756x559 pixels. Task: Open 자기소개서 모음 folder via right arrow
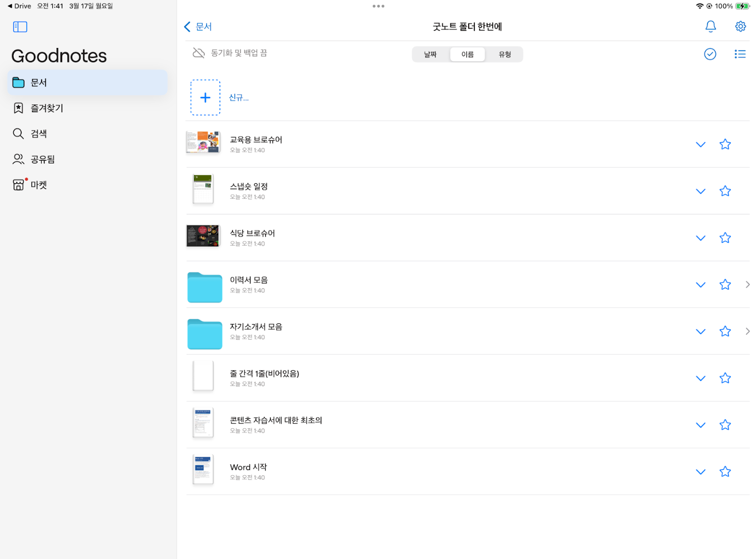pos(748,331)
